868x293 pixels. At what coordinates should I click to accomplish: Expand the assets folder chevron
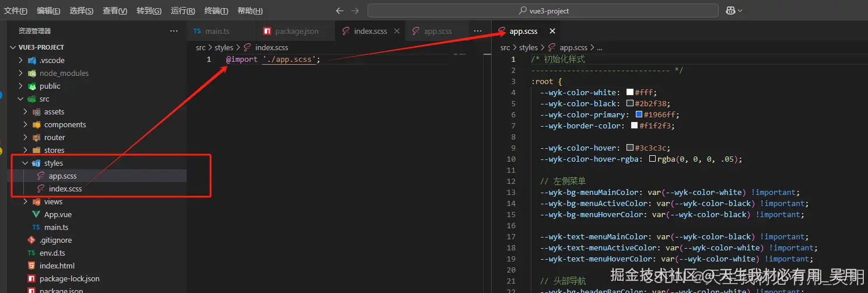pos(25,111)
